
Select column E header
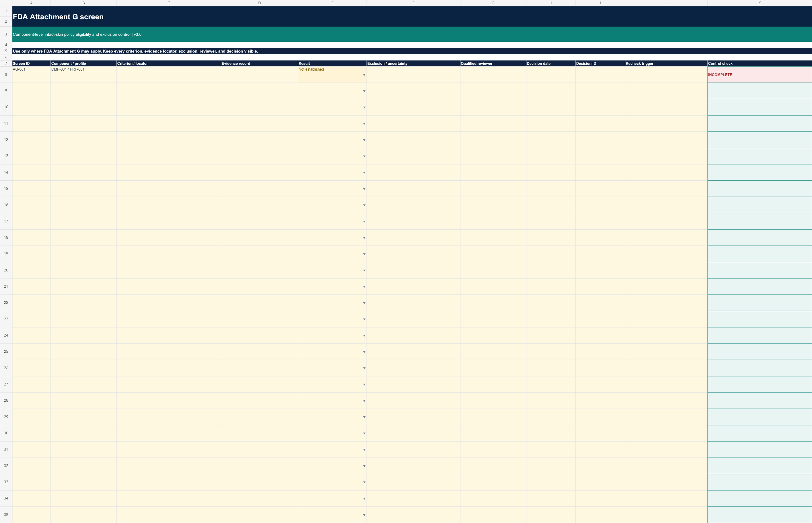[x=332, y=3]
